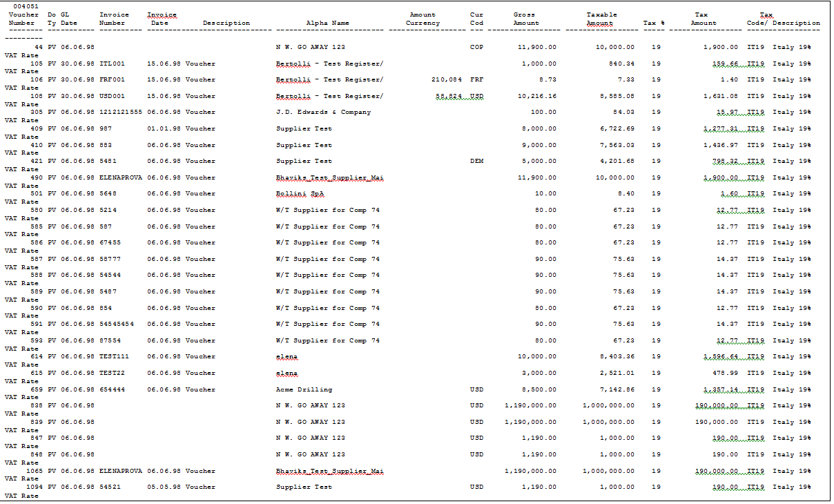This screenshot has width=834, height=504.
Task: Select taxable amount 4,201.68
Action: [x=617, y=162]
